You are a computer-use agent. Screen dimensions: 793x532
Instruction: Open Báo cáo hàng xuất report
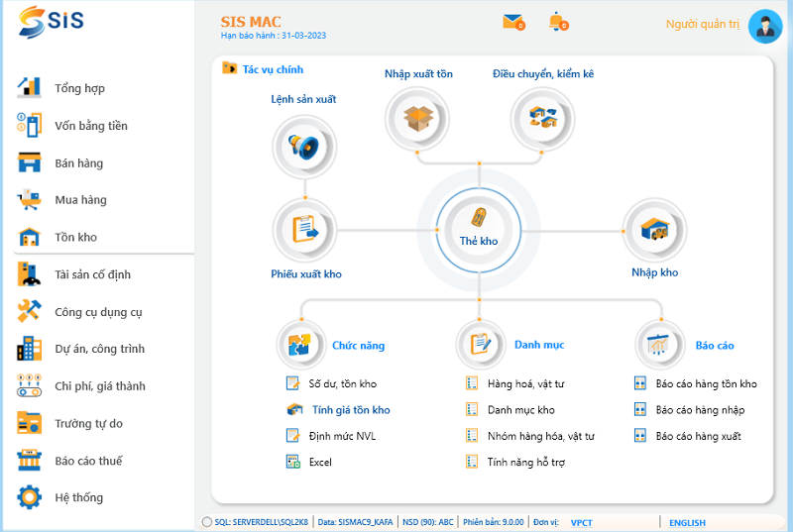click(698, 436)
